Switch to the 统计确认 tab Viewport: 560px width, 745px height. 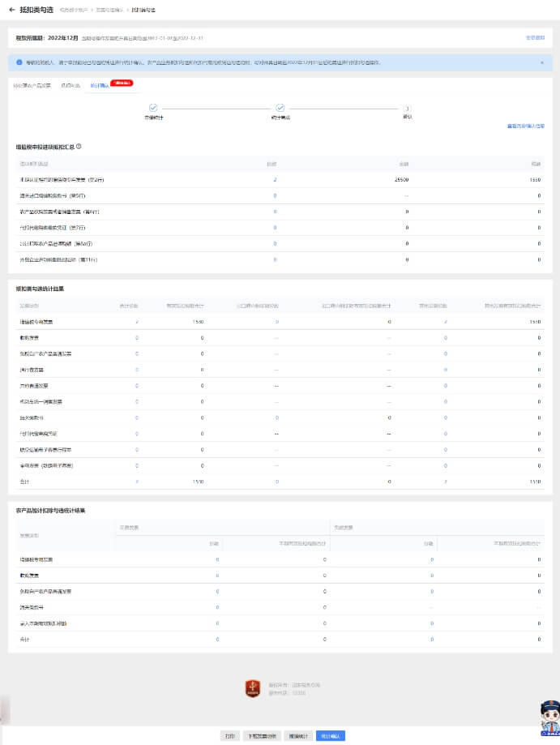99,84
